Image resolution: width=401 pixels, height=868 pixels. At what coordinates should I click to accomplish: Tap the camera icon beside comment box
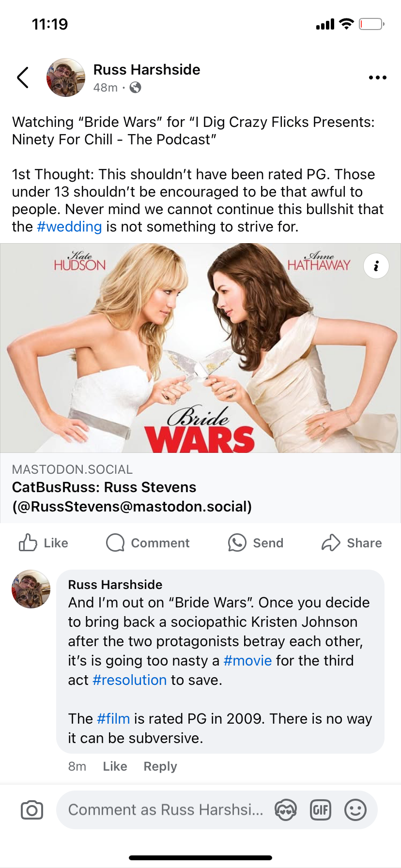[32, 810]
